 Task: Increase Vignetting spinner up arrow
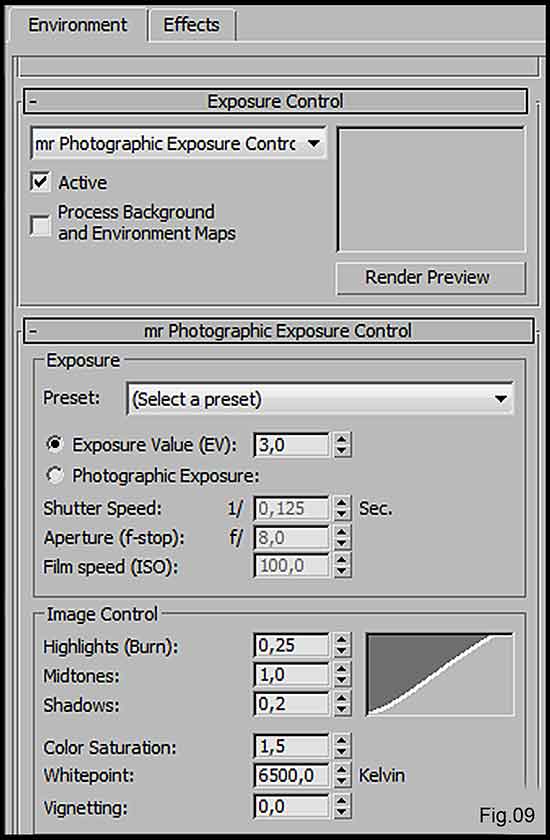342,800
